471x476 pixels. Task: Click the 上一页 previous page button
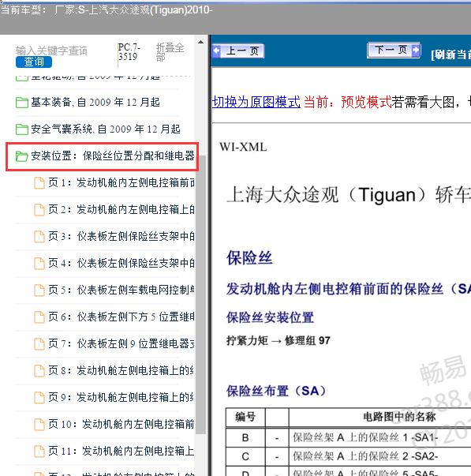238,51
